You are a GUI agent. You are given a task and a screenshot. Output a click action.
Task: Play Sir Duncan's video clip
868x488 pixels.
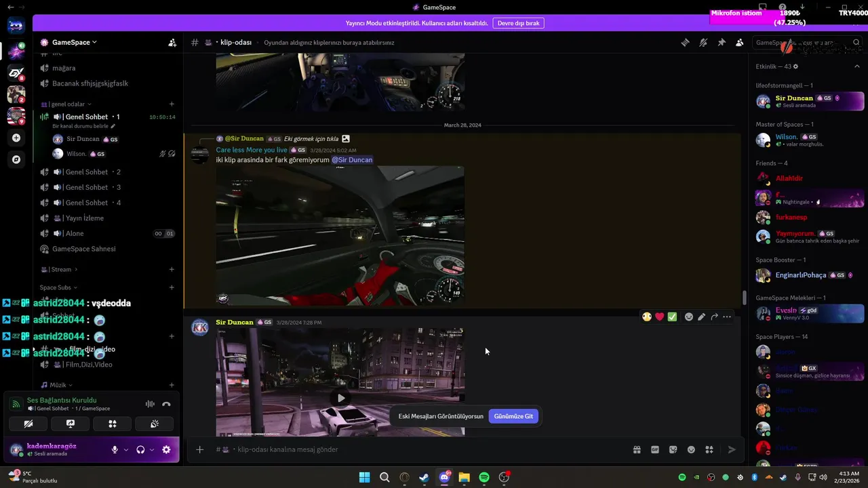click(341, 398)
